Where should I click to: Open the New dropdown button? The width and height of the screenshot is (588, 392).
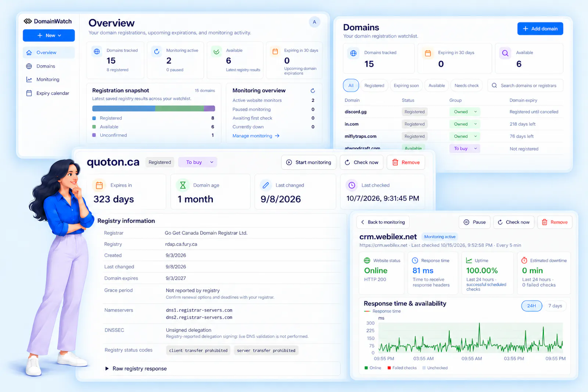tap(49, 36)
